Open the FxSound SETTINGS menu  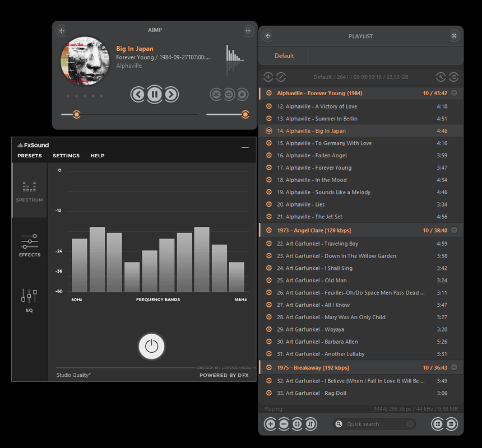click(x=66, y=156)
